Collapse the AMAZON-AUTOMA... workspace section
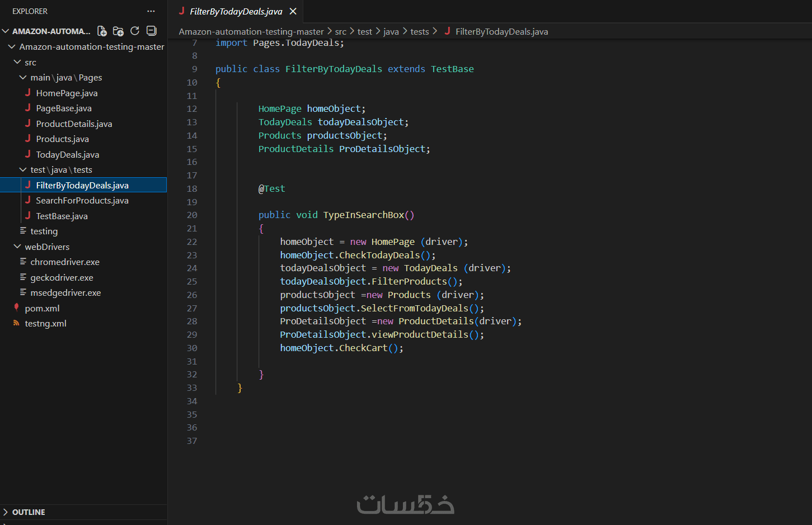This screenshot has width=812, height=525. coord(6,31)
